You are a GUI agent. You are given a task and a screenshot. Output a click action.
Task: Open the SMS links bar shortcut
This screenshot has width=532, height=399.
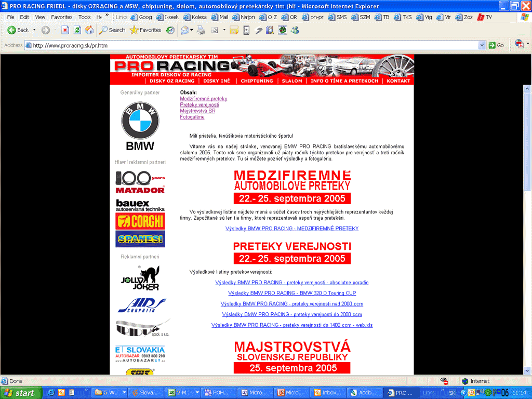(x=338, y=17)
